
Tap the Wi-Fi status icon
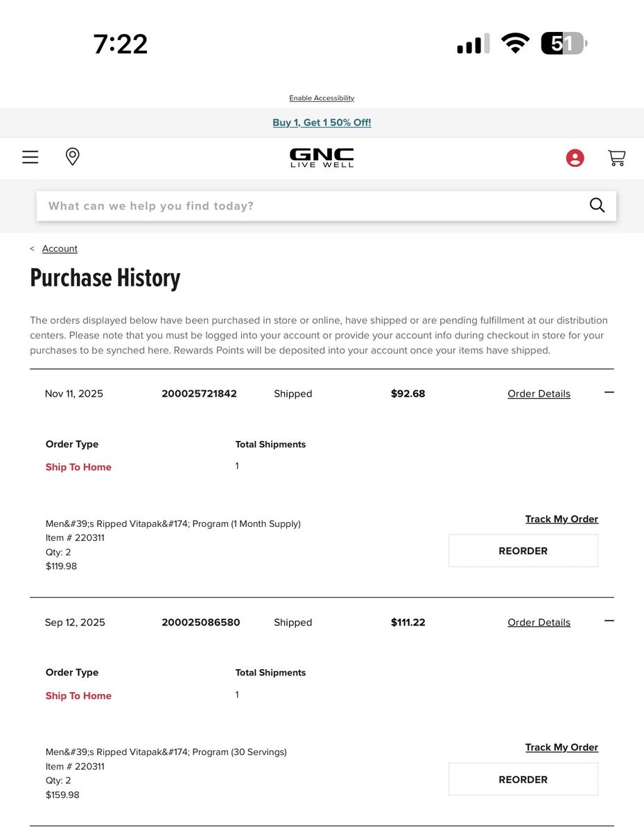point(514,44)
